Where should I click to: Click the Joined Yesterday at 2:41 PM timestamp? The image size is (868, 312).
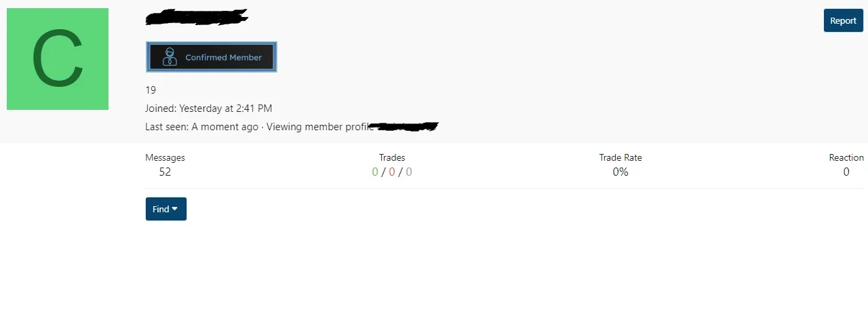[x=226, y=109]
